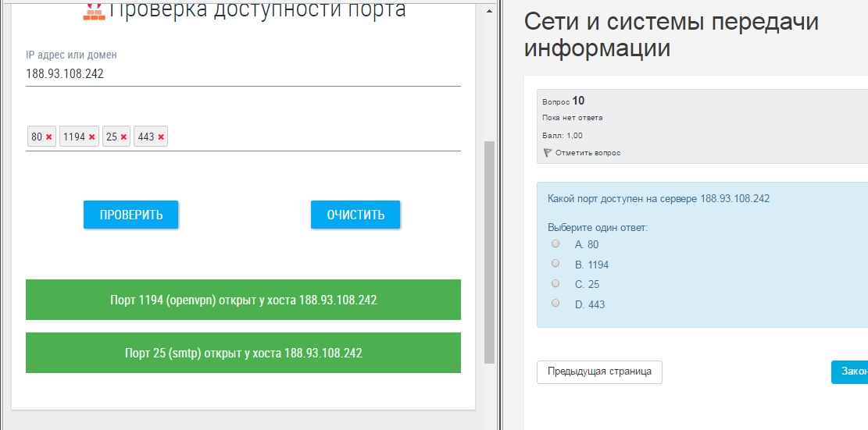Viewport: 868px width, 430px height.
Task: Select answer C. 25 radio button
Action: 555,283
